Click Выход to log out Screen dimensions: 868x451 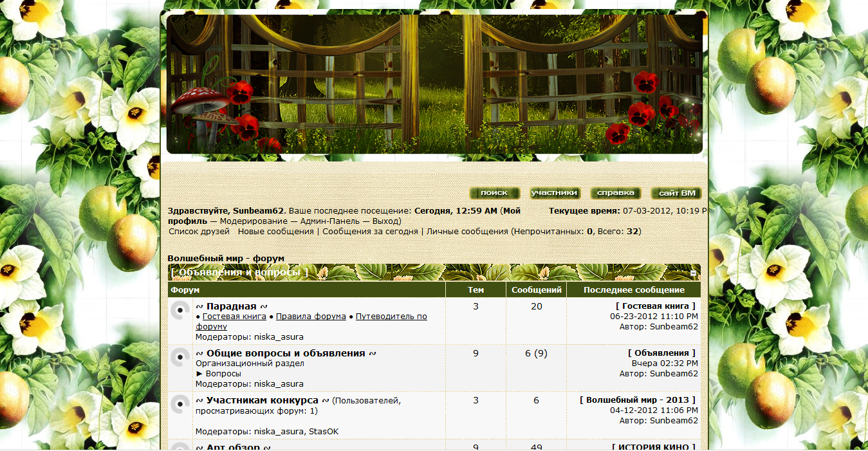point(386,221)
